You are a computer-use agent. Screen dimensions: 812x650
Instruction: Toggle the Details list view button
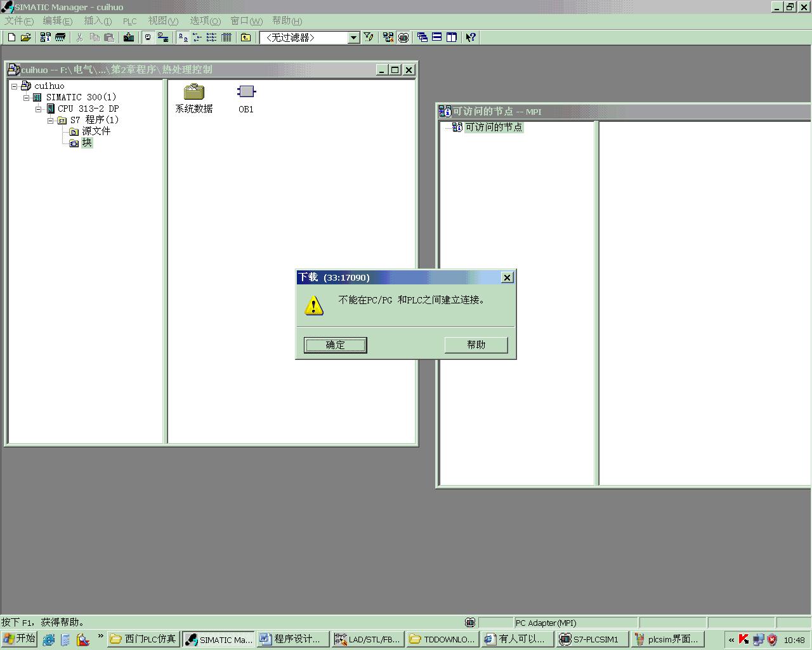tap(226, 37)
